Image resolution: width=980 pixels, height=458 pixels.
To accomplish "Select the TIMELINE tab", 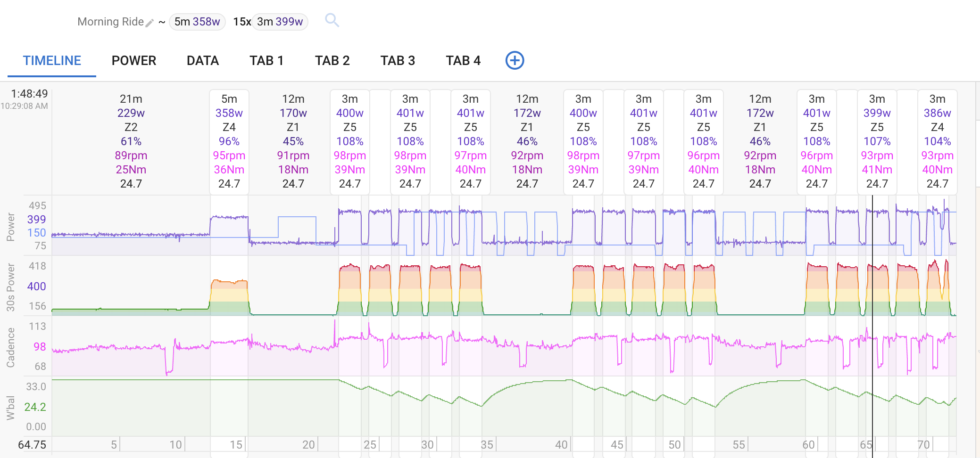I will pyautogui.click(x=52, y=60).
